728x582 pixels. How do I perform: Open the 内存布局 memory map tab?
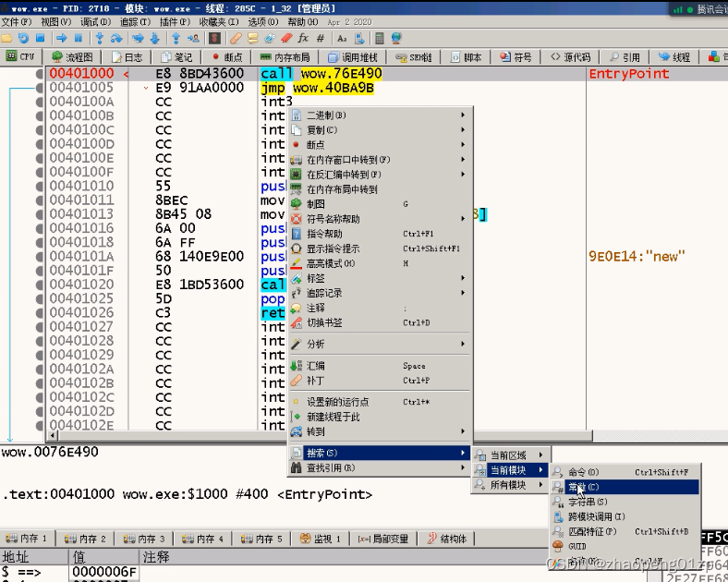pos(285,57)
